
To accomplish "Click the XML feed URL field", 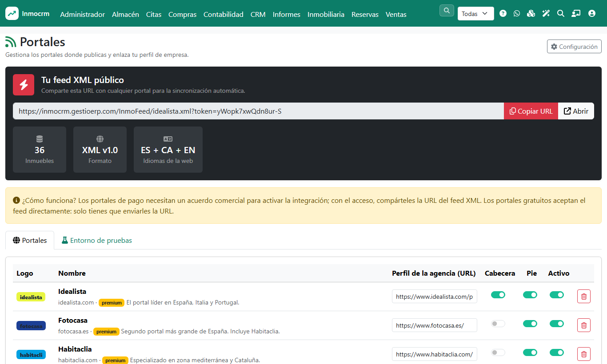I will pos(258,111).
